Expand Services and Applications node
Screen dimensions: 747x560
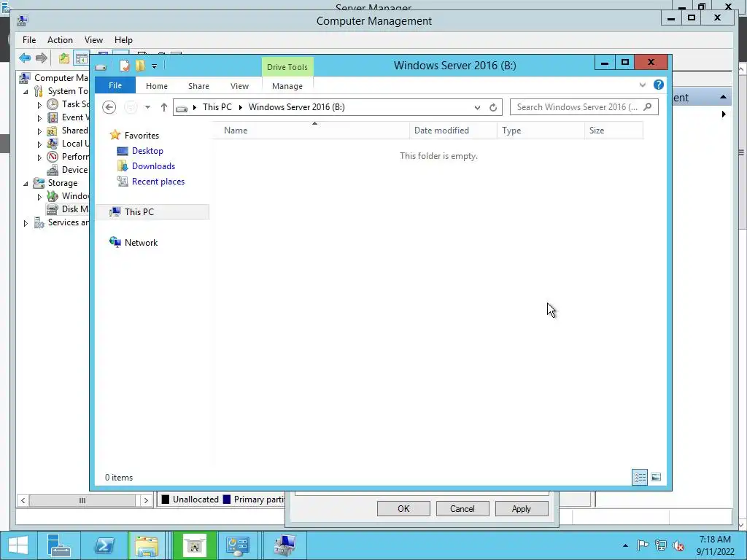[x=26, y=223]
